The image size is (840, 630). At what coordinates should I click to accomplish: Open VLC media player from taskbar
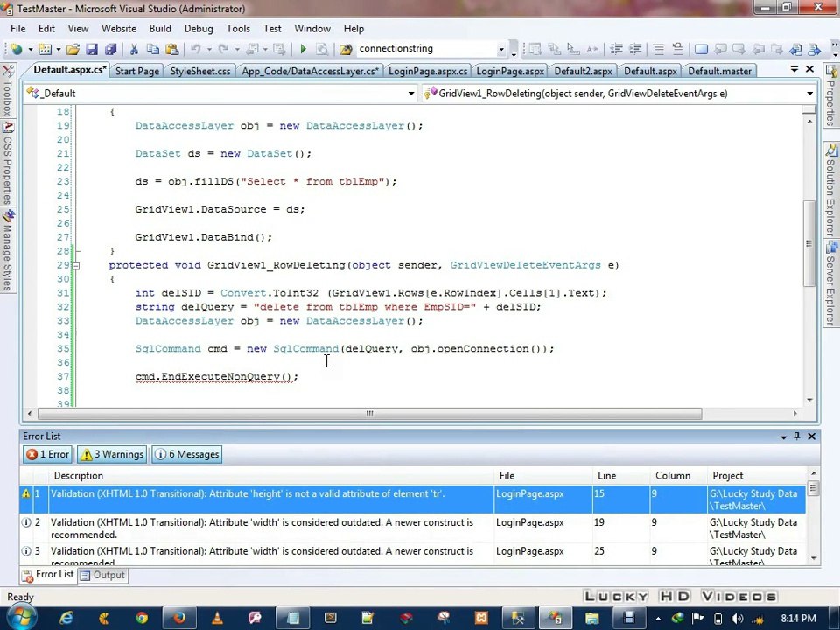click(218, 618)
